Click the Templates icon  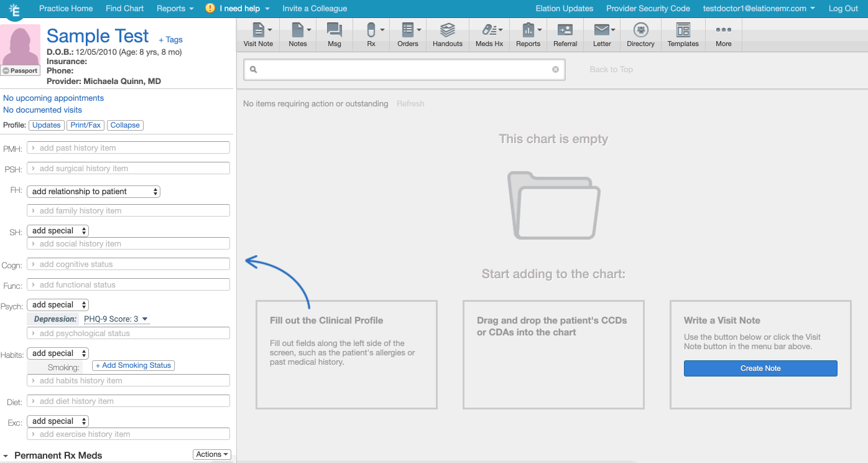[x=682, y=34]
